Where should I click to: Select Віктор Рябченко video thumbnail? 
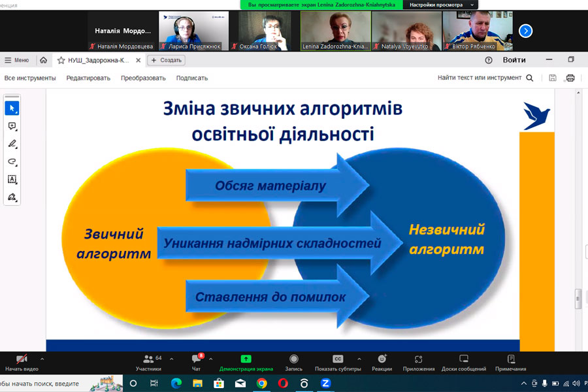(x=478, y=31)
